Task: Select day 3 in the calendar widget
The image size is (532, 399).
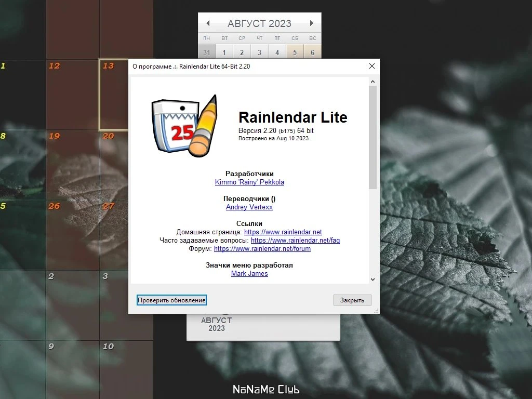Action: [260, 52]
